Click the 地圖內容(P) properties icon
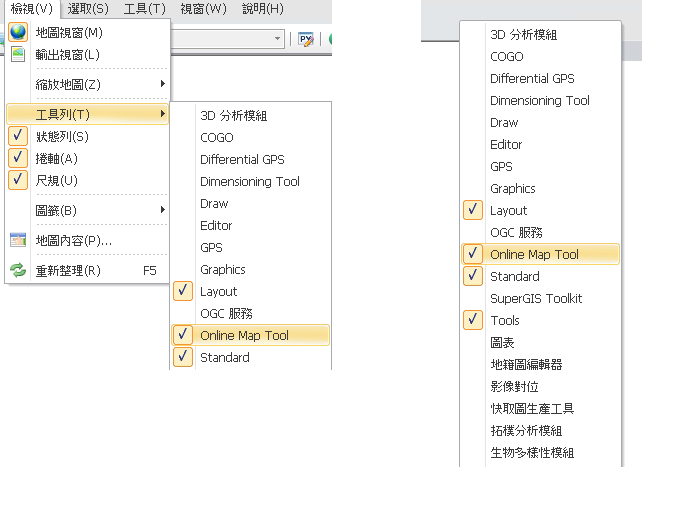The width and height of the screenshot is (679, 506). coord(18,240)
